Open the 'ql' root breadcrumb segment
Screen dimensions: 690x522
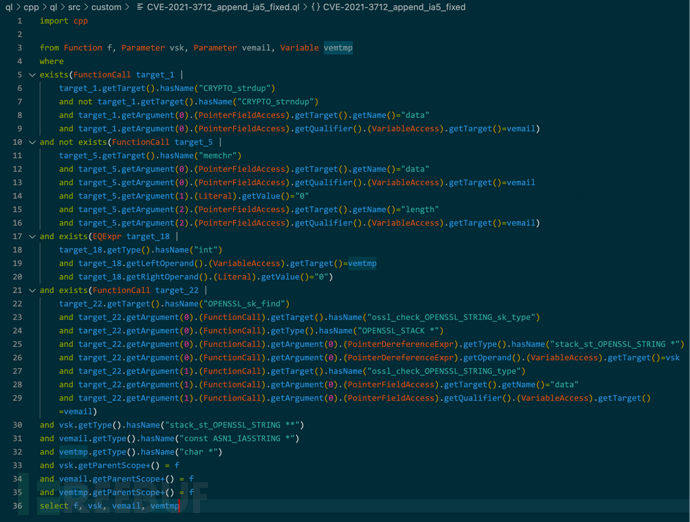tap(9, 7)
